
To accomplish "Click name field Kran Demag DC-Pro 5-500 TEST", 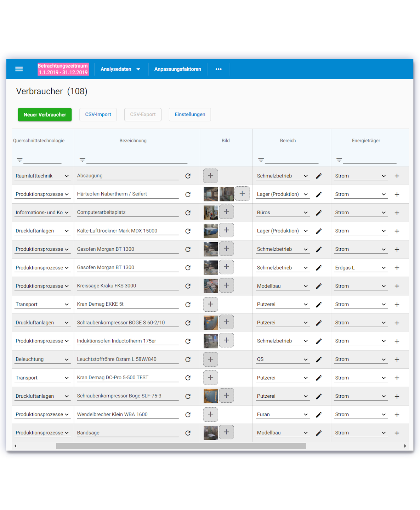I will (x=128, y=378).
